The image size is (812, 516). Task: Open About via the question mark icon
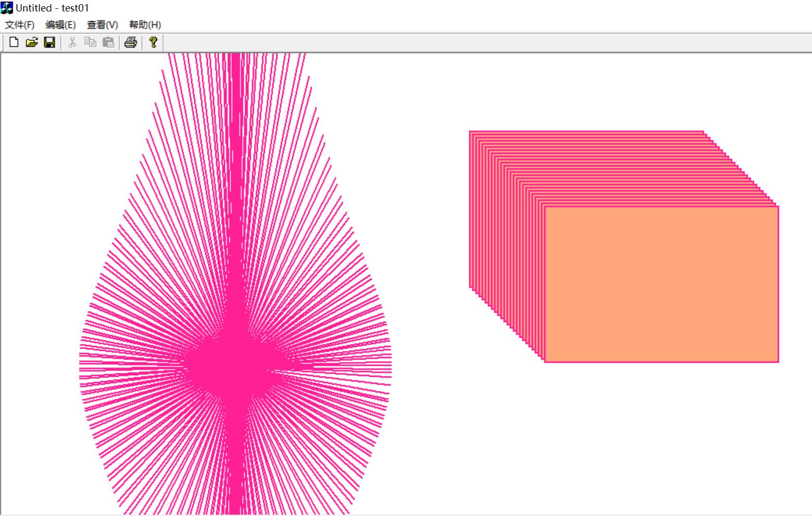(x=153, y=43)
